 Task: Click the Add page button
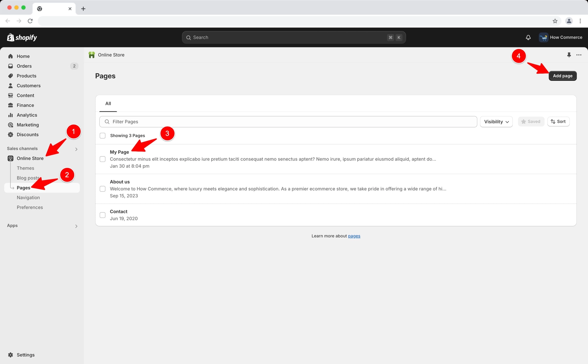[562, 76]
